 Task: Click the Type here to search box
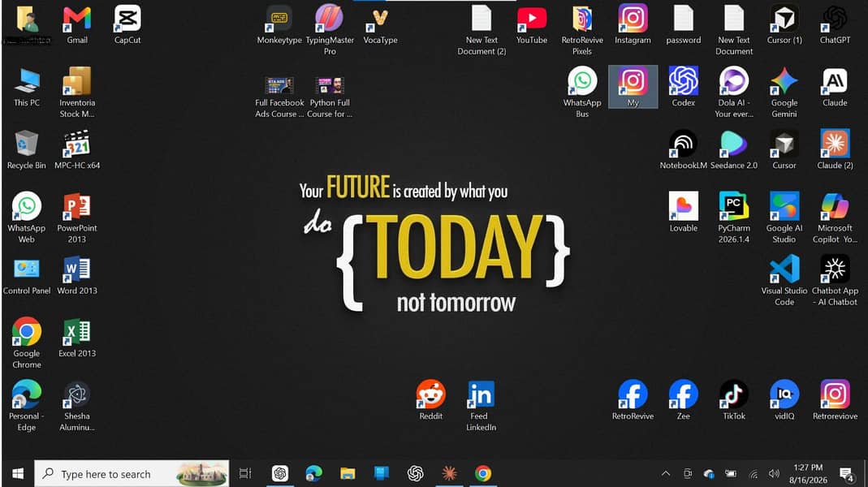click(132, 474)
